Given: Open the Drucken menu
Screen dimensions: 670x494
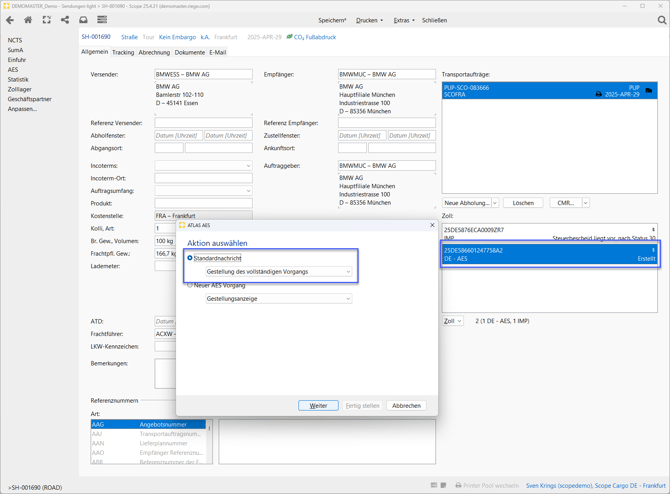Looking at the screenshot, I should (370, 21).
